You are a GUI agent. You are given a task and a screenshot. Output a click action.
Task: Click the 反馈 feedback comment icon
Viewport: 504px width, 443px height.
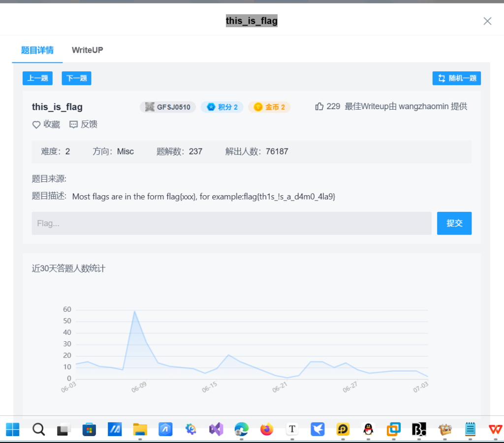coord(74,125)
